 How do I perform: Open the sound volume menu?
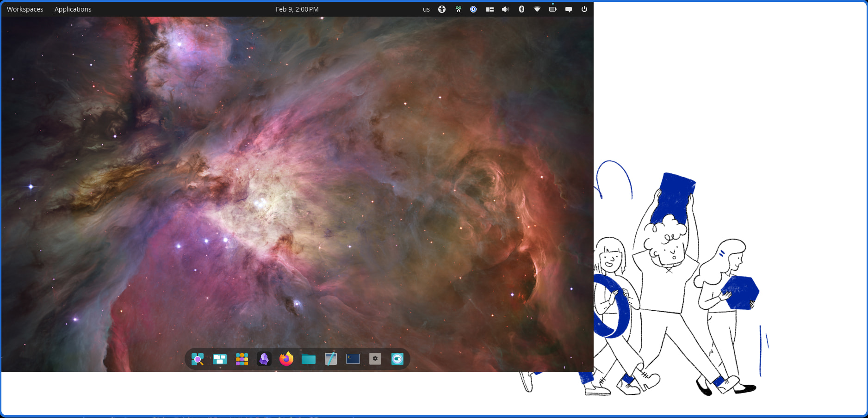(505, 9)
